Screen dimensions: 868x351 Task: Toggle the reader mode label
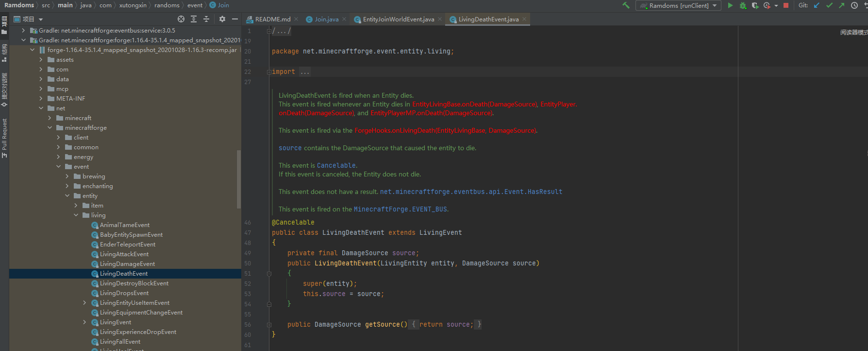pyautogui.click(x=854, y=33)
